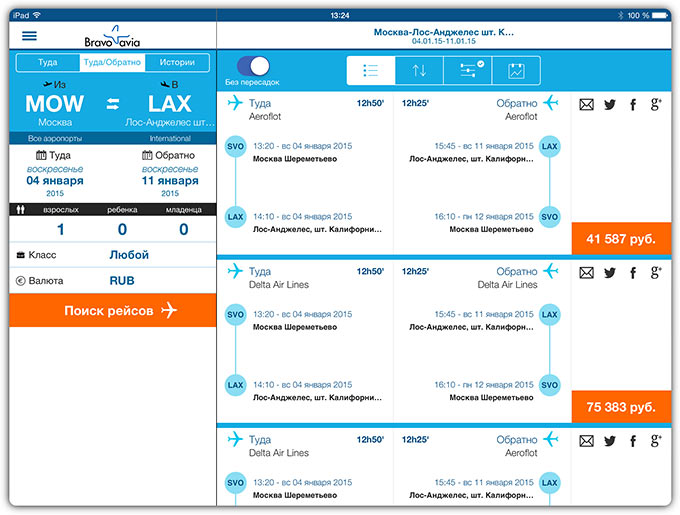This screenshot has width=680, height=515.
Task: Tap the Москва-Лос-Анджелес header title
Action: [444, 32]
